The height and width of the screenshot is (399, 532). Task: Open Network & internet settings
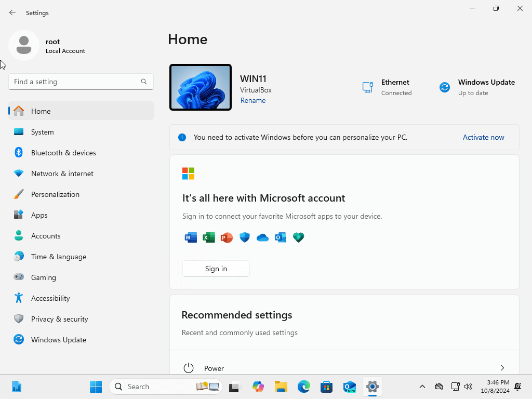(x=81, y=174)
